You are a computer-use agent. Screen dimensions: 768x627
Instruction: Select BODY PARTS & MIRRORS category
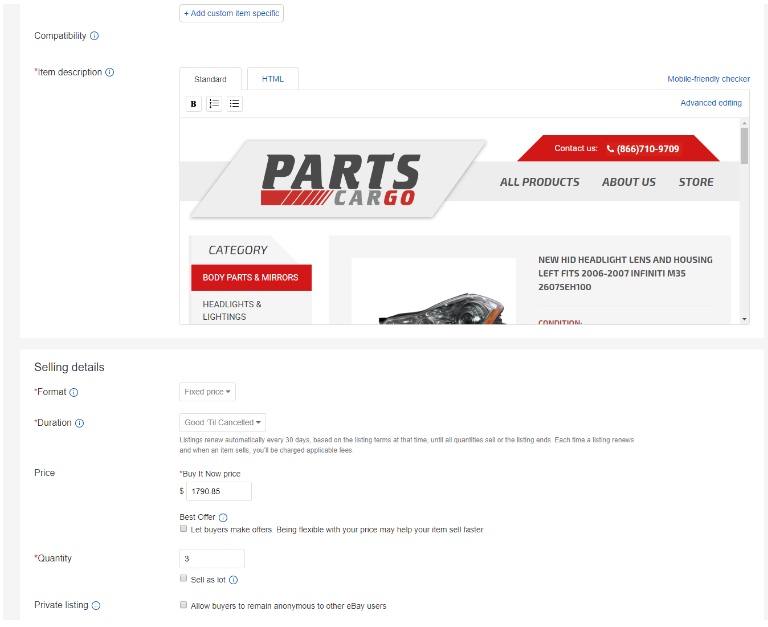point(251,278)
